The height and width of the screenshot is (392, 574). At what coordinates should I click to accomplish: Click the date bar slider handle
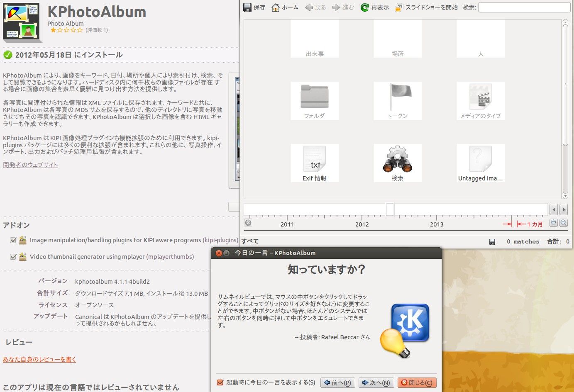(x=390, y=209)
